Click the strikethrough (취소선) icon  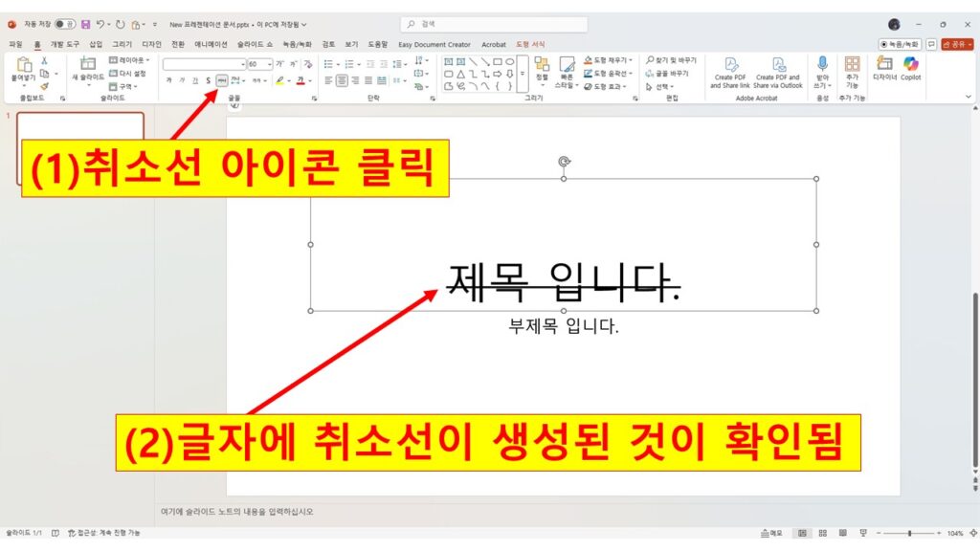(222, 80)
